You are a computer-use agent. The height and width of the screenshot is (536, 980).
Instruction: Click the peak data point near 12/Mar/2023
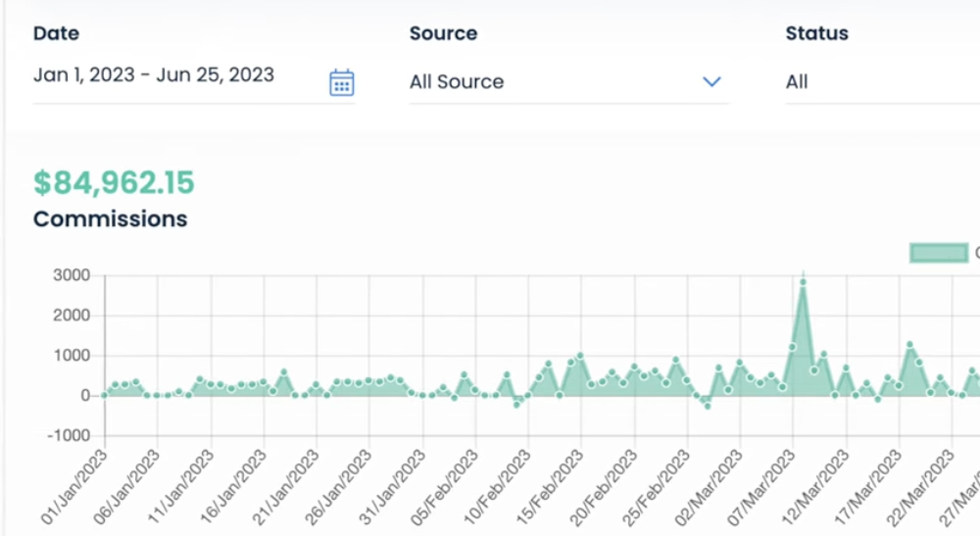(804, 282)
